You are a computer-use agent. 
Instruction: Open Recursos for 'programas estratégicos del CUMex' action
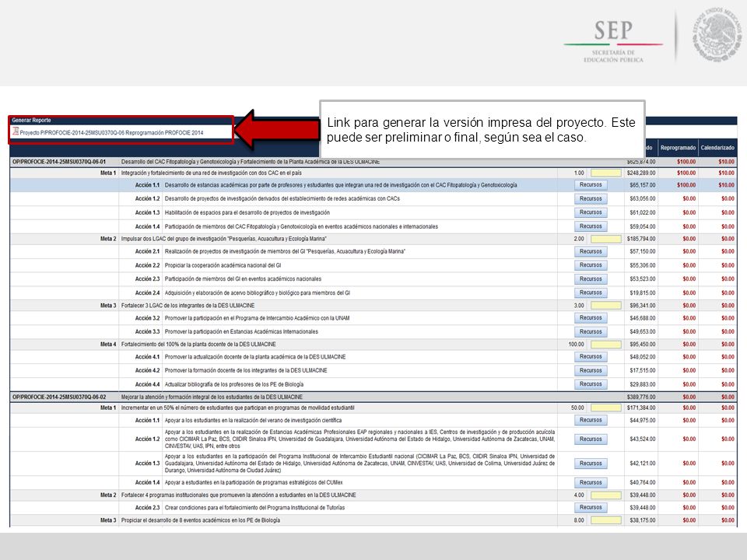(x=591, y=482)
